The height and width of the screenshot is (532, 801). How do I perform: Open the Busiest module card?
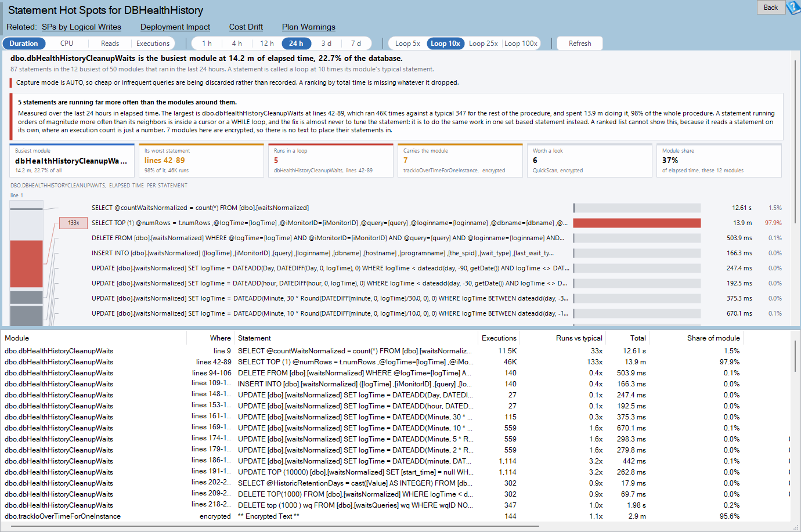[x=72, y=160]
